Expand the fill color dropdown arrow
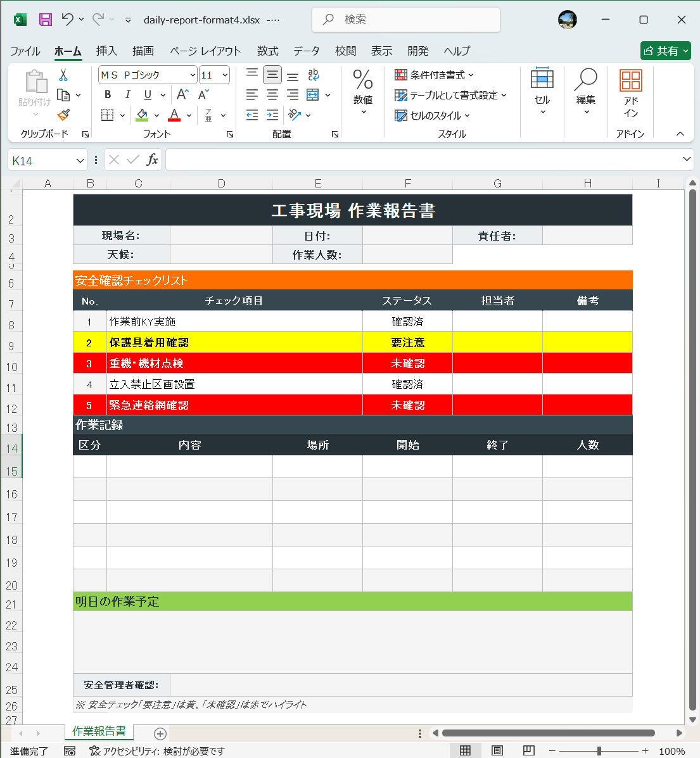The height and width of the screenshot is (758, 700). [x=156, y=115]
